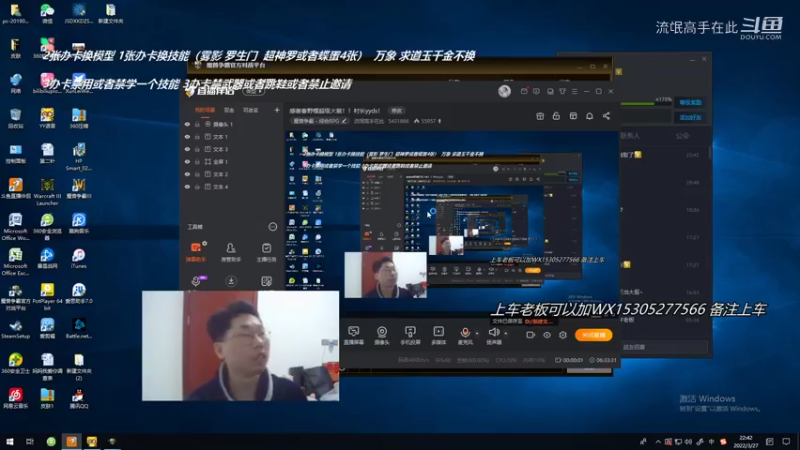This screenshot has height=450, width=800.
Task: Add 摄像头 camera source
Action: point(382,335)
